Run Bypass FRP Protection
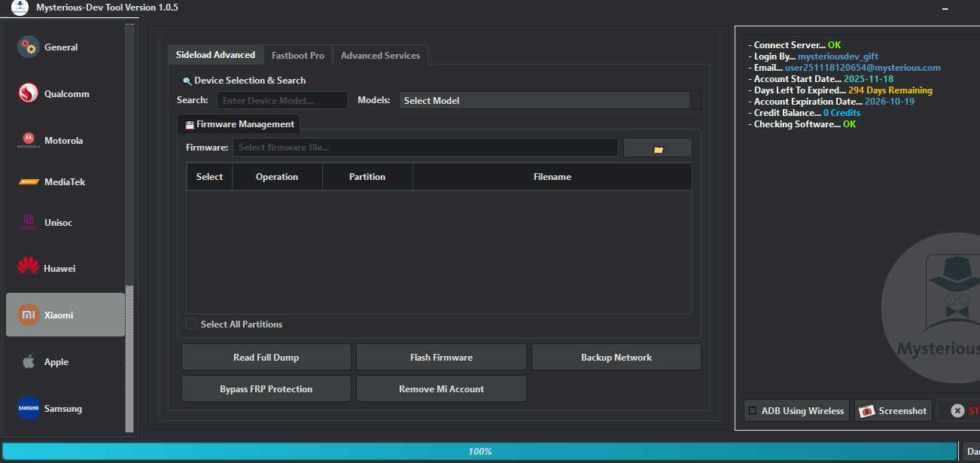 pos(266,388)
